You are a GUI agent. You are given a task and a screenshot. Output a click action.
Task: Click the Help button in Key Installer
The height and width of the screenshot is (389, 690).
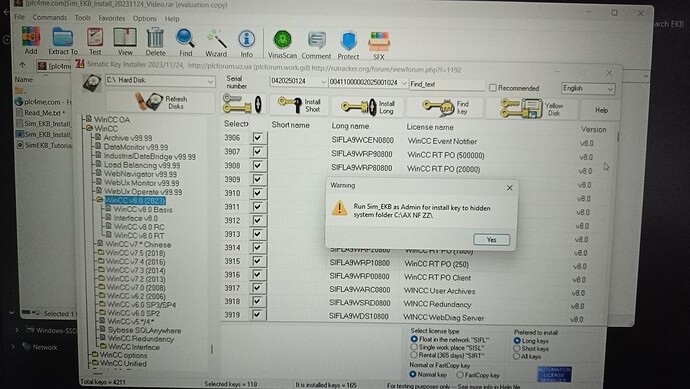click(x=601, y=110)
